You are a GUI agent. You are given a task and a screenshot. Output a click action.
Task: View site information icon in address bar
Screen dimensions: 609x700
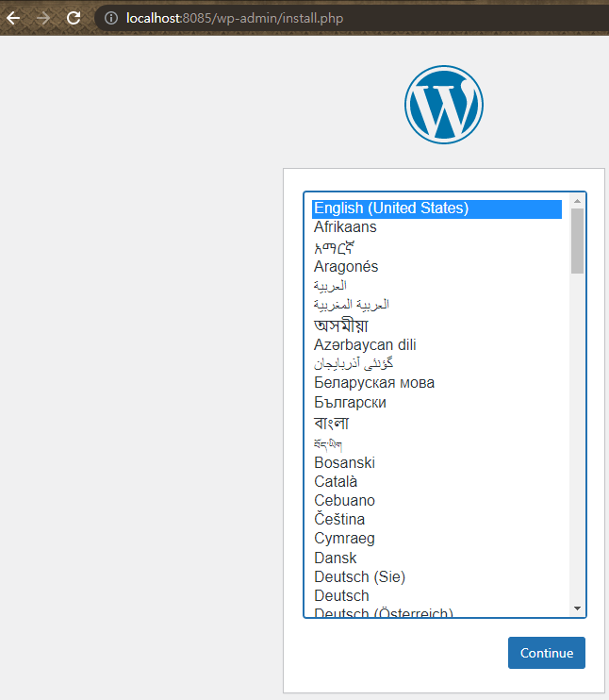[110, 18]
